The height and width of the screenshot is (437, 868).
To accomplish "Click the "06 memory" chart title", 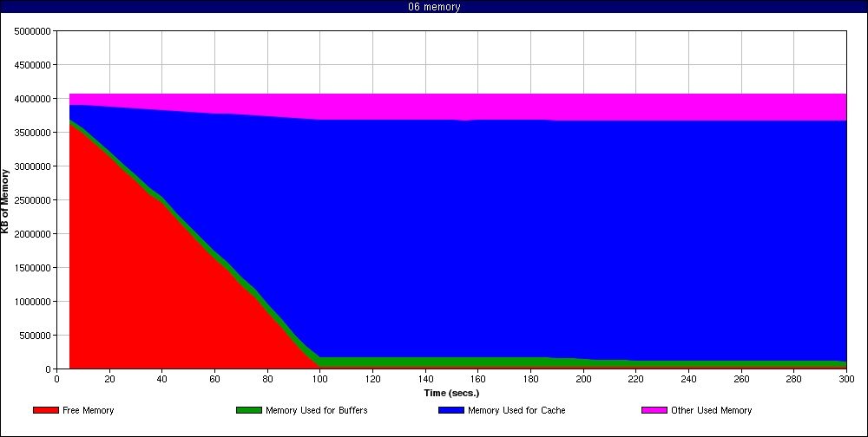I will tap(434, 7).
